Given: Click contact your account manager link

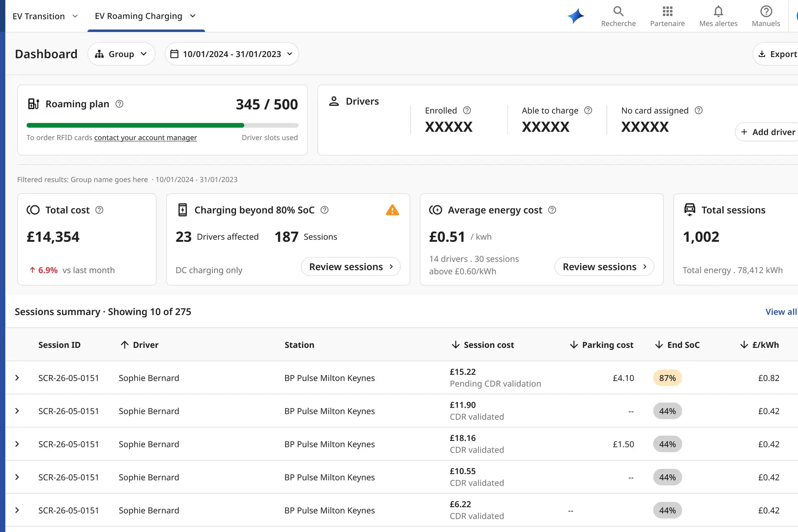Looking at the screenshot, I should pos(145,138).
